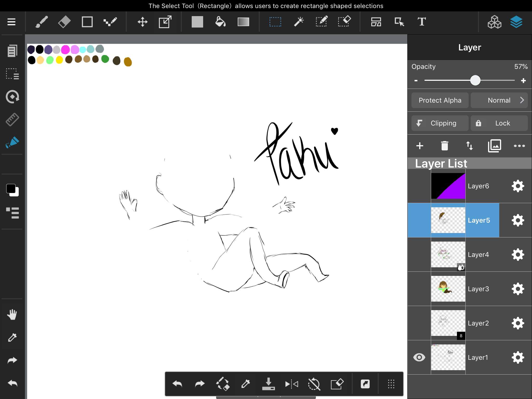Image resolution: width=532 pixels, height=399 pixels.
Task: Open the selection menu sidebar icon
Action: (x=12, y=74)
